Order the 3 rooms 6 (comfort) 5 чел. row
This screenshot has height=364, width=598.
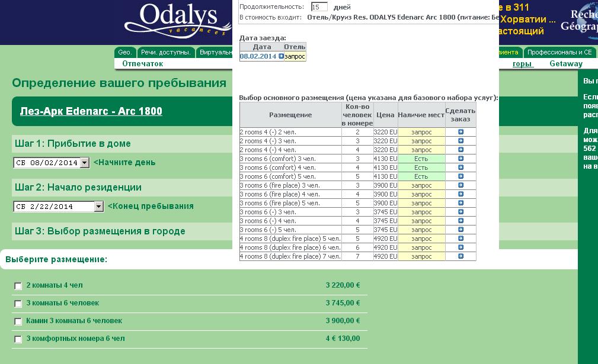coord(461,176)
